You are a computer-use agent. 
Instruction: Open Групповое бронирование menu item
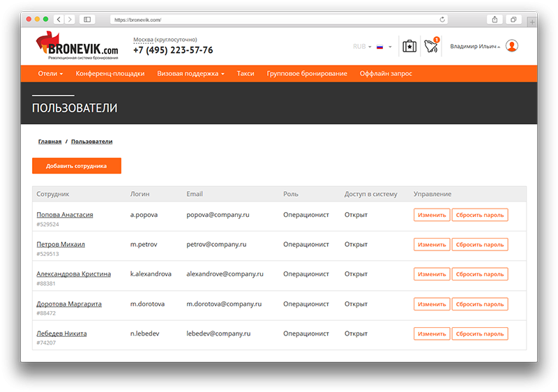(307, 74)
